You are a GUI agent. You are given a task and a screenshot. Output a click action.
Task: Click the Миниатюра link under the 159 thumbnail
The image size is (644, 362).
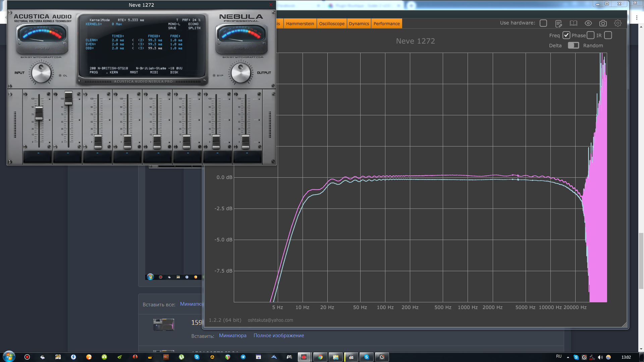tap(232, 336)
